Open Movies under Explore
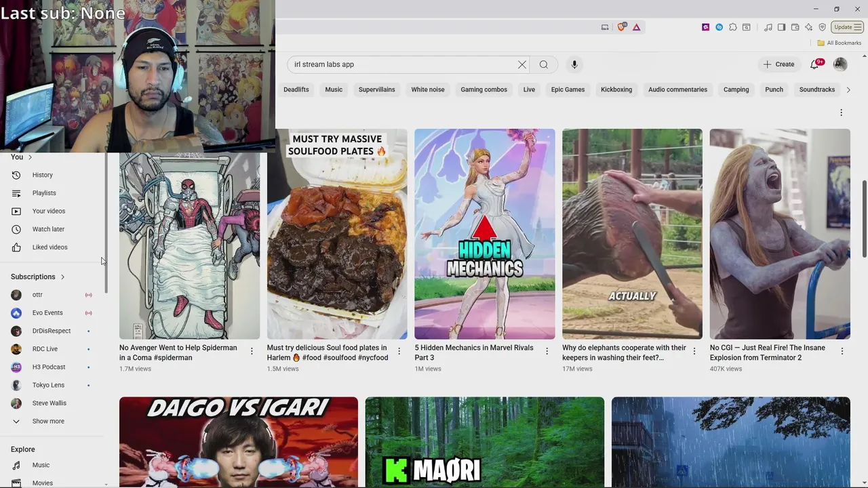 click(53, 483)
